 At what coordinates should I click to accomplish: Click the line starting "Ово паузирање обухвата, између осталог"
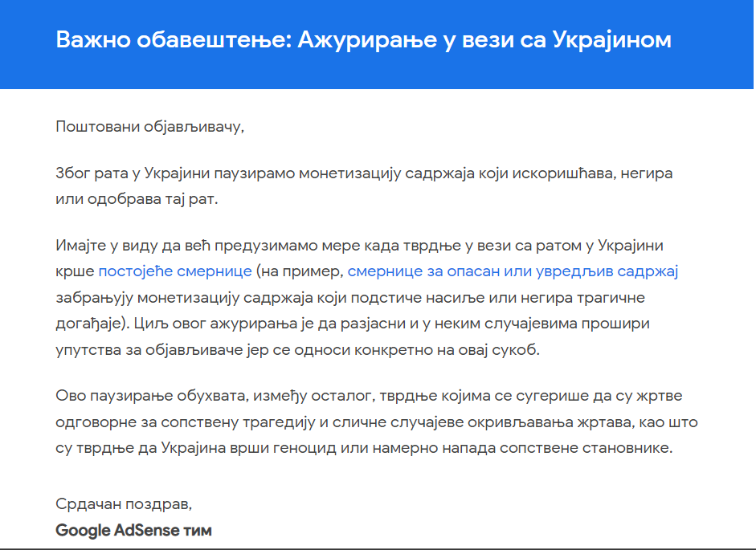[370, 396]
